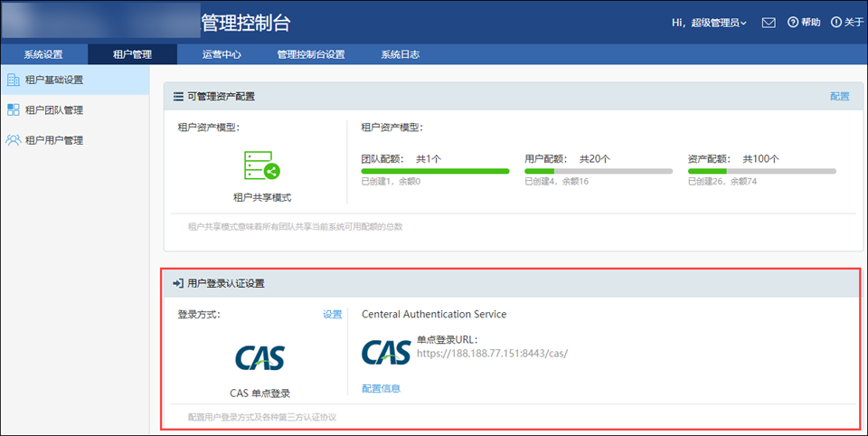Viewport: 868px width, 436px height.
Task: Click the mail envelope icon in header
Action: pos(769,23)
